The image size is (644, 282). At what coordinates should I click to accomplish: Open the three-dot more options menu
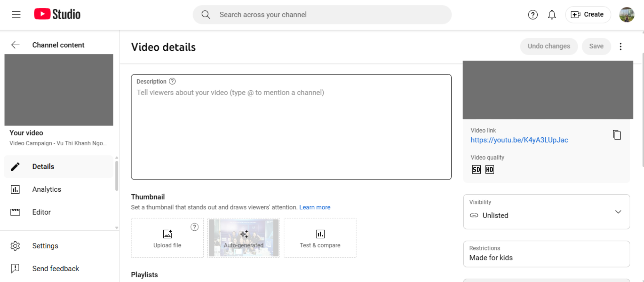[621, 46]
